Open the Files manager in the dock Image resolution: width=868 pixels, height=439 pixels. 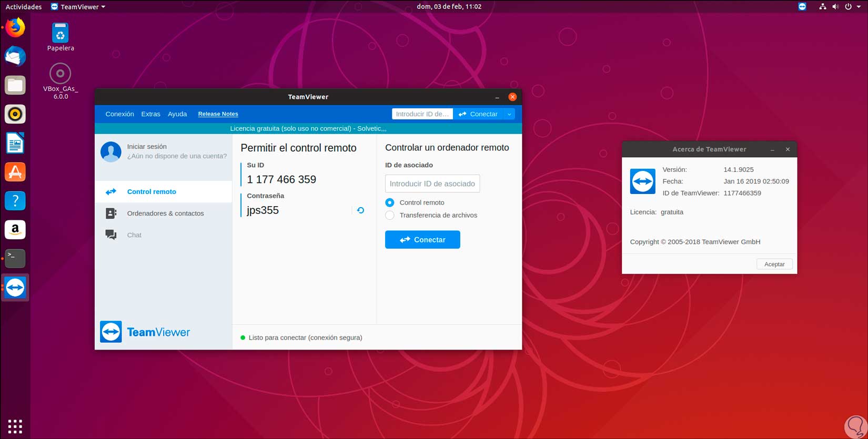pyautogui.click(x=15, y=85)
